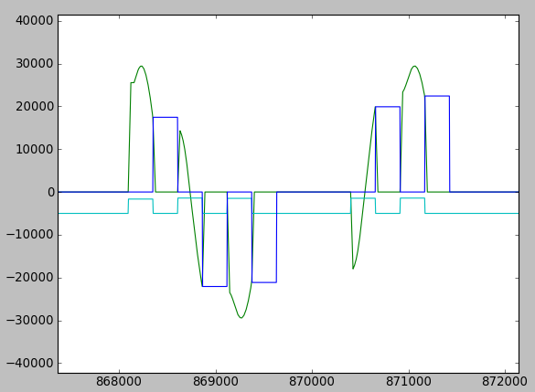Click the 10000 y-axis tick label
The image size is (535, 392).
point(35,149)
